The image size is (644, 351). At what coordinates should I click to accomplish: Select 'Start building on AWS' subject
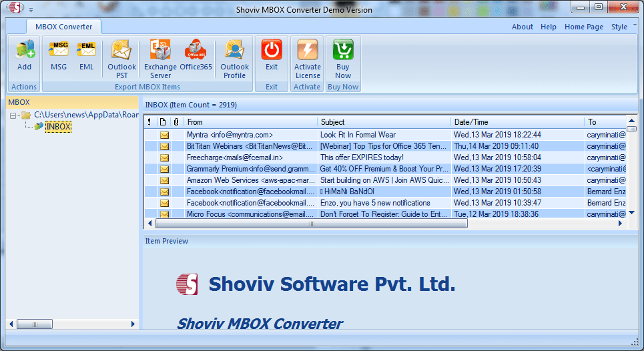[384, 180]
